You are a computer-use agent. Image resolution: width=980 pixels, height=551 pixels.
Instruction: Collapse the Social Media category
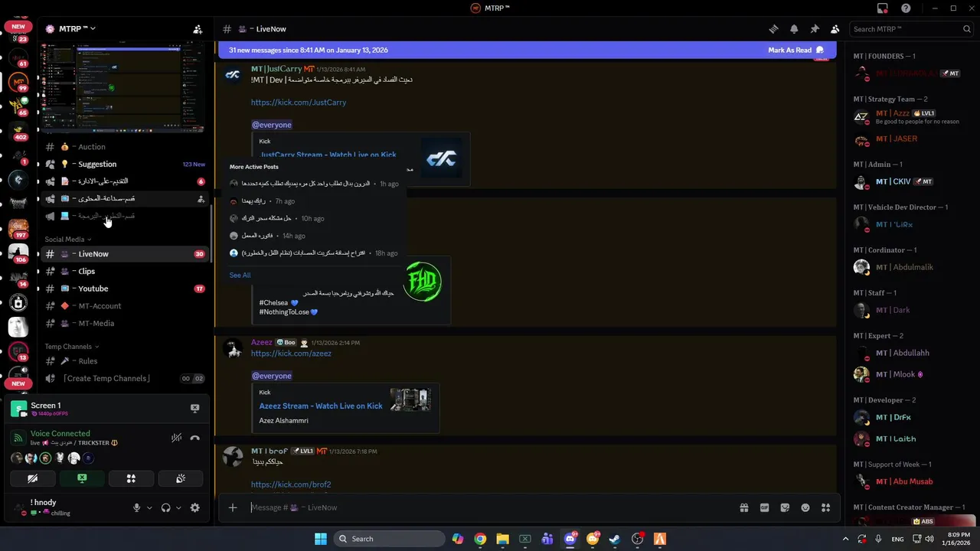pyautogui.click(x=67, y=240)
